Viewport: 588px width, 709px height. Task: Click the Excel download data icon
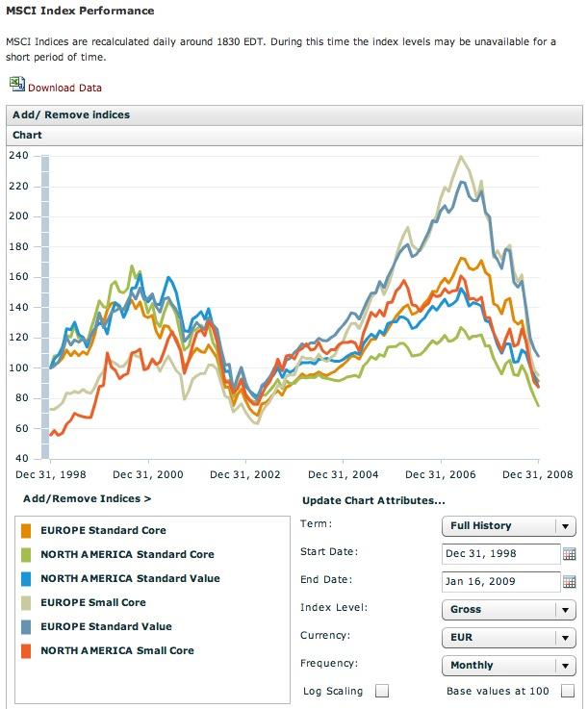pyautogui.click(x=16, y=85)
